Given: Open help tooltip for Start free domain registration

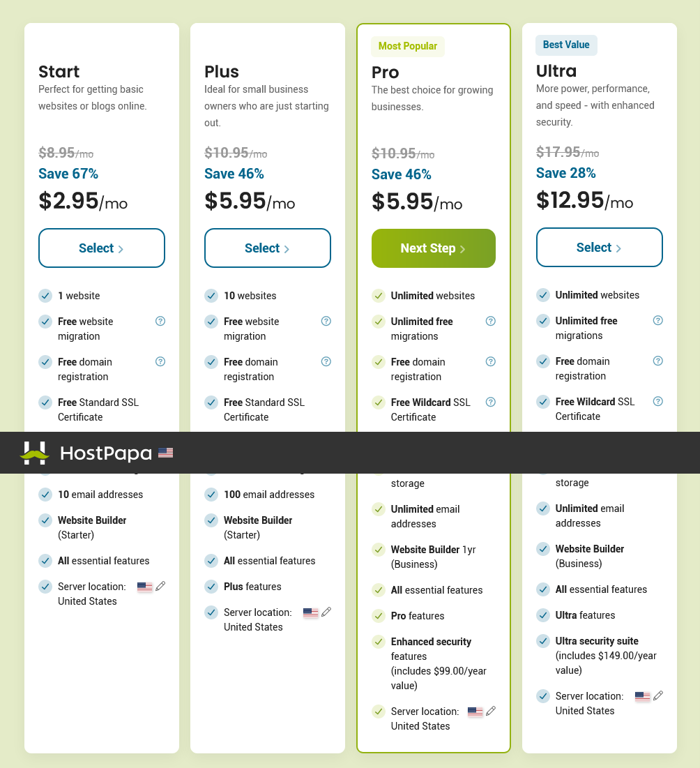Looking at the screenshot, I should tap(160, 361).
